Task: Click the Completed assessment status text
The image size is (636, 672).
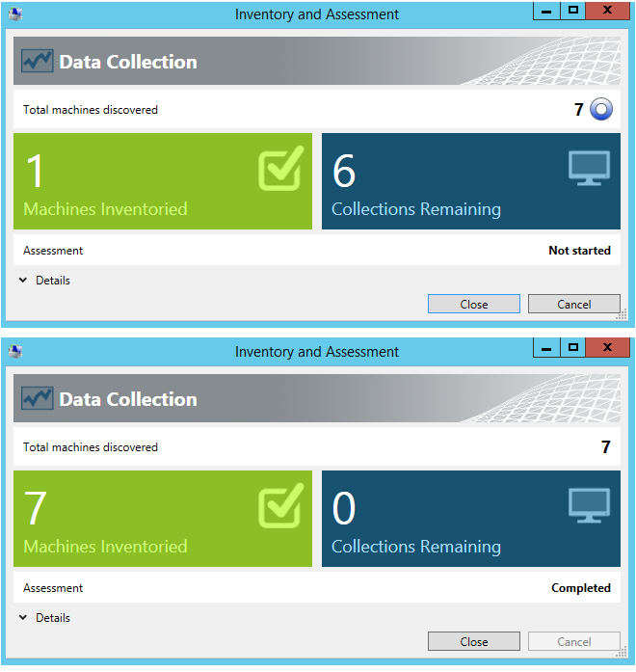Action: point(580,588)
